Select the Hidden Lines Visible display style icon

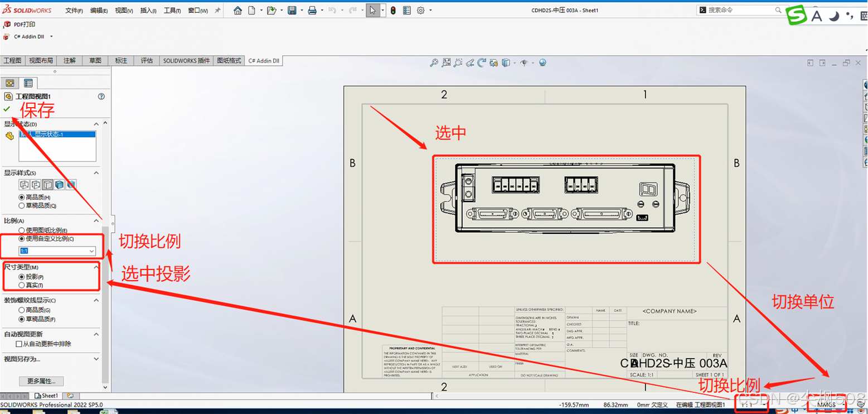(36, 185)
